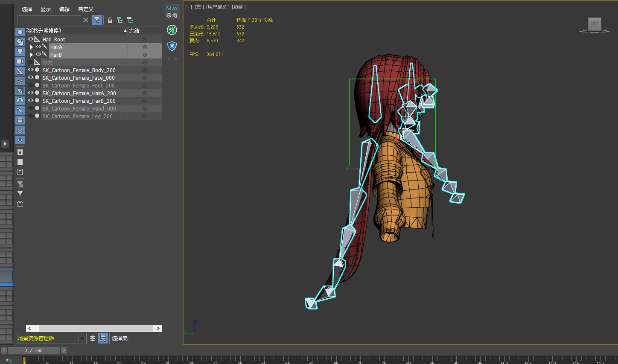Show SK_Cartoon_Female_Foot_200 object
The height and width of the screenshot is (364, 618).
31,85
